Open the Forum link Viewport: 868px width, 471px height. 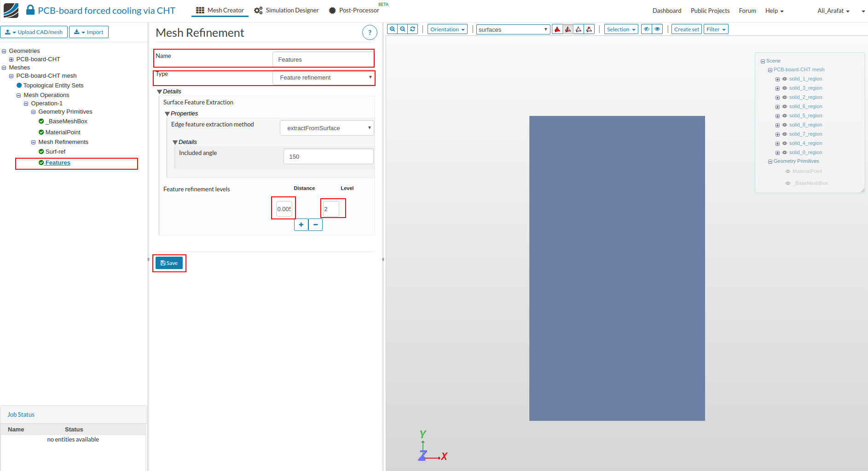[747, 11]
